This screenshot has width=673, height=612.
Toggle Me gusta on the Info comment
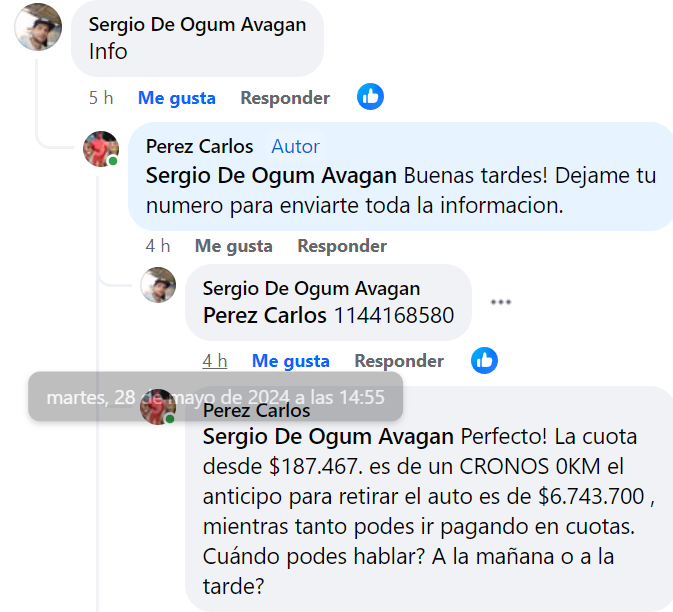coord(176,98)
